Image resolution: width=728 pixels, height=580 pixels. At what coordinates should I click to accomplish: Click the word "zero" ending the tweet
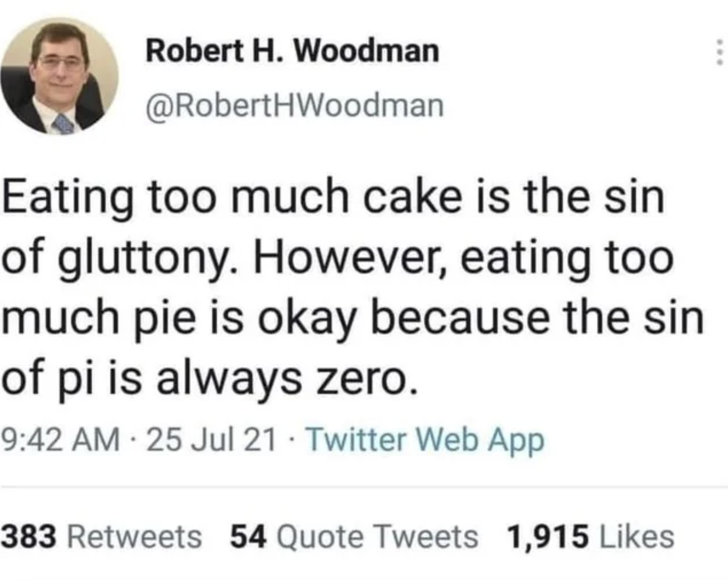point(360,379)
